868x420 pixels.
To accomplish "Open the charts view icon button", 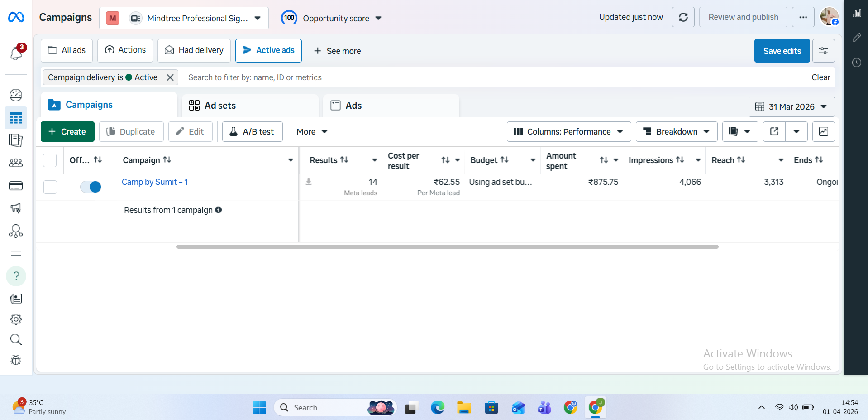I will coord(824,131).
